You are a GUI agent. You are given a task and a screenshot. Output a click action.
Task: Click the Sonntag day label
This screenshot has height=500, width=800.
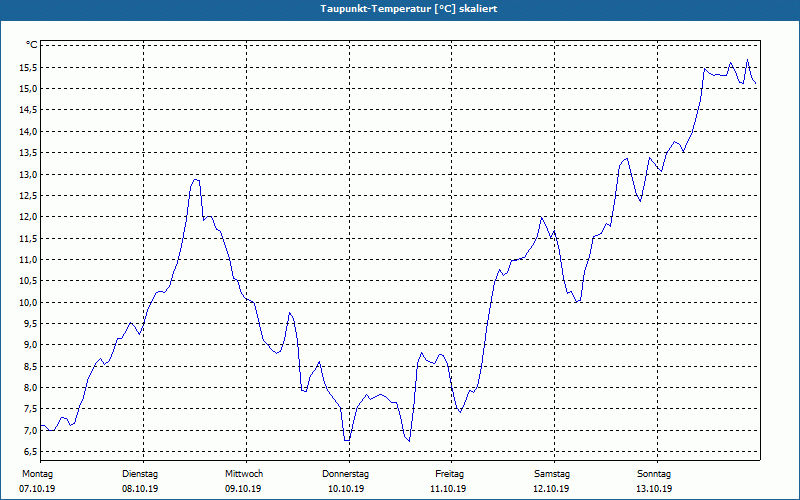(x=654, y=474)
